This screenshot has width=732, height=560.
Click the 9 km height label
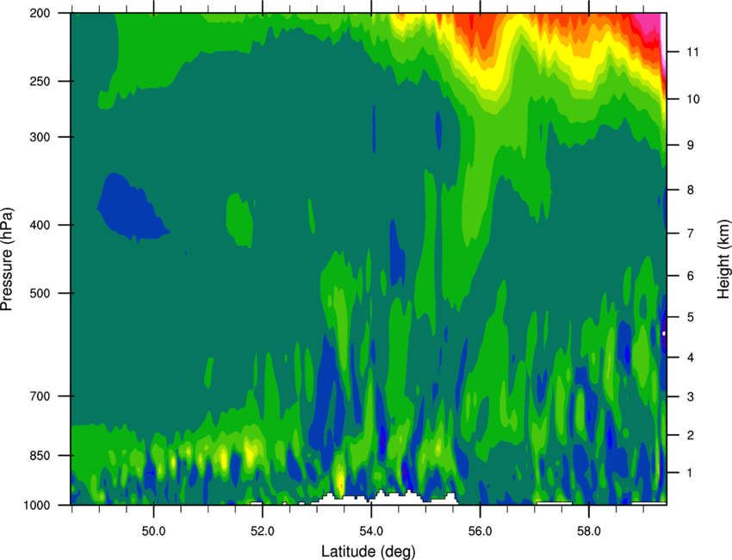(691, 146)
